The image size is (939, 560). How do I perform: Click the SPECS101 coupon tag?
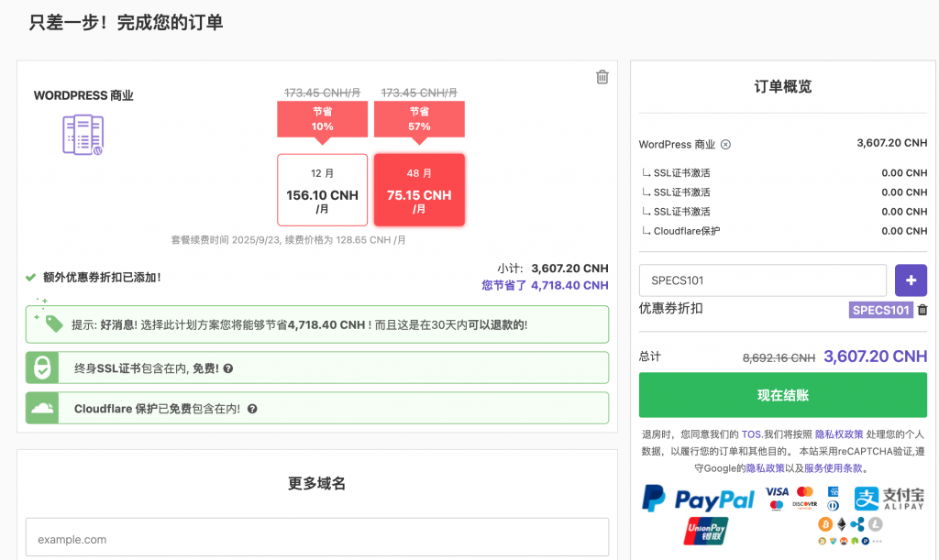[880, 310]
